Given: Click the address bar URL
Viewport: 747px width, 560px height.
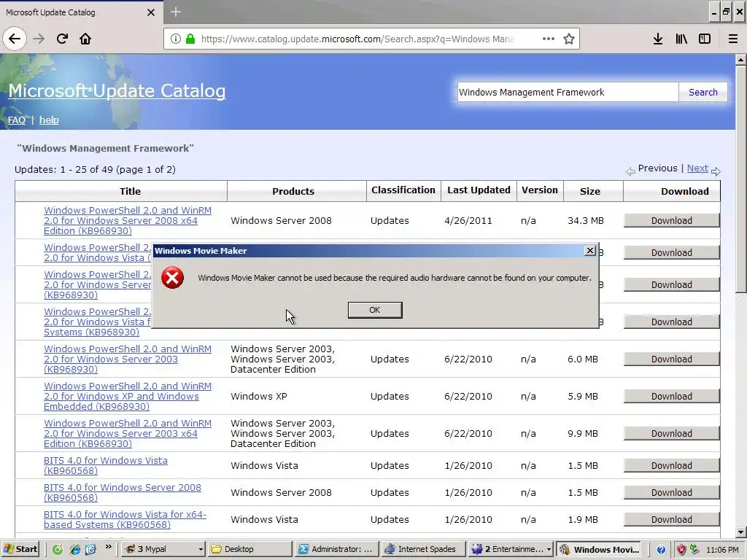Looking at the screenshot, I should (x=357, y=39).
